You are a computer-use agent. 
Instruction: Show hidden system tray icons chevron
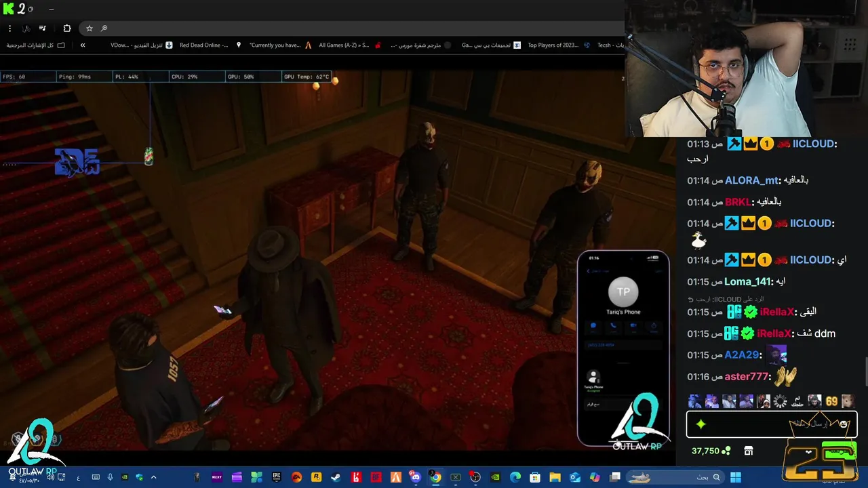click(x=153, y=477)
